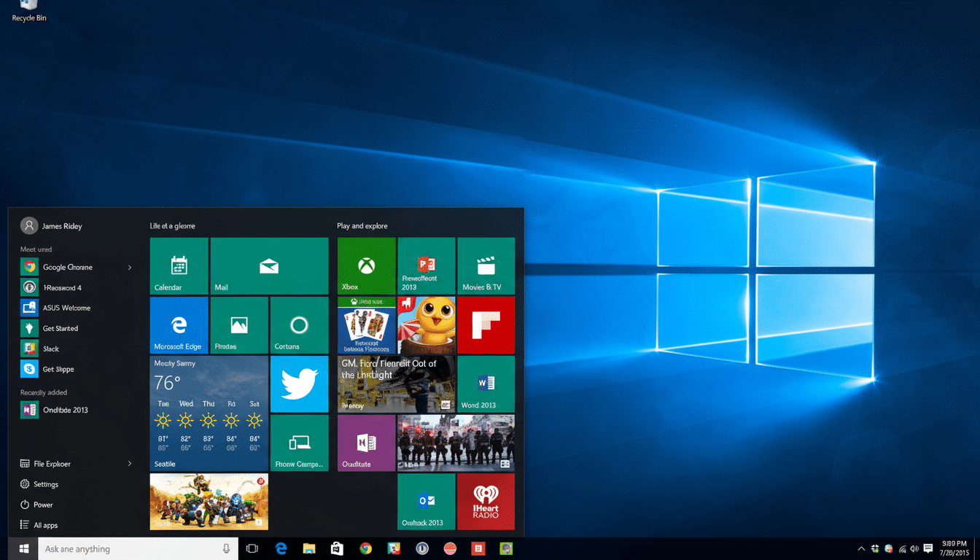Image resolution: width=980 pixels, height=560 pixels.
Task: Launch iHeartRadio from its tile
Action: (x=486, y=502)
